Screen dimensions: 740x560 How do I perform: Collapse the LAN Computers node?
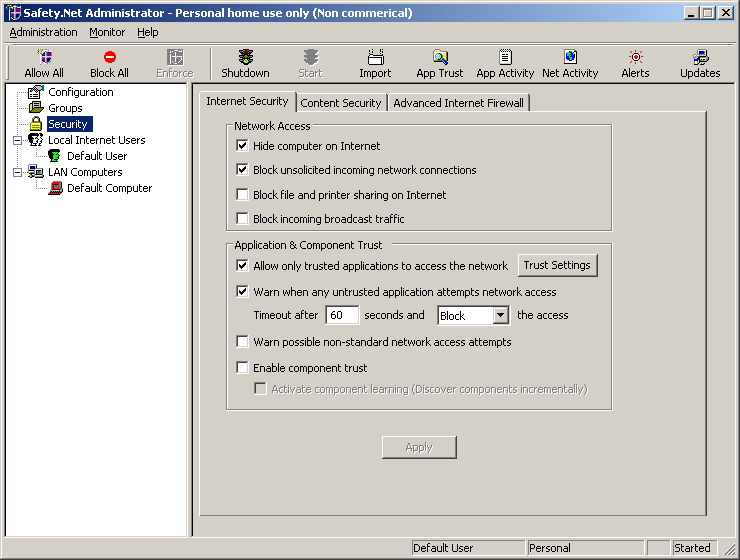[17, 172]
